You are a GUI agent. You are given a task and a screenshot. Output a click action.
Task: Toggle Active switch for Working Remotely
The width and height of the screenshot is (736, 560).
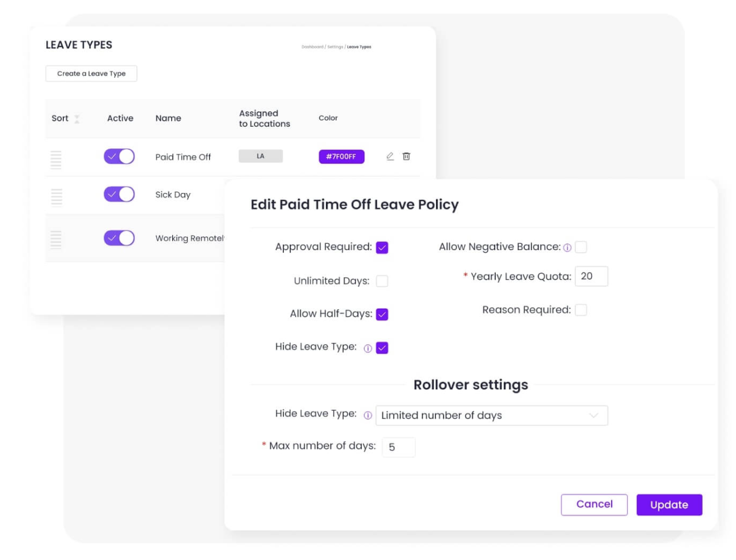[119, 238]
